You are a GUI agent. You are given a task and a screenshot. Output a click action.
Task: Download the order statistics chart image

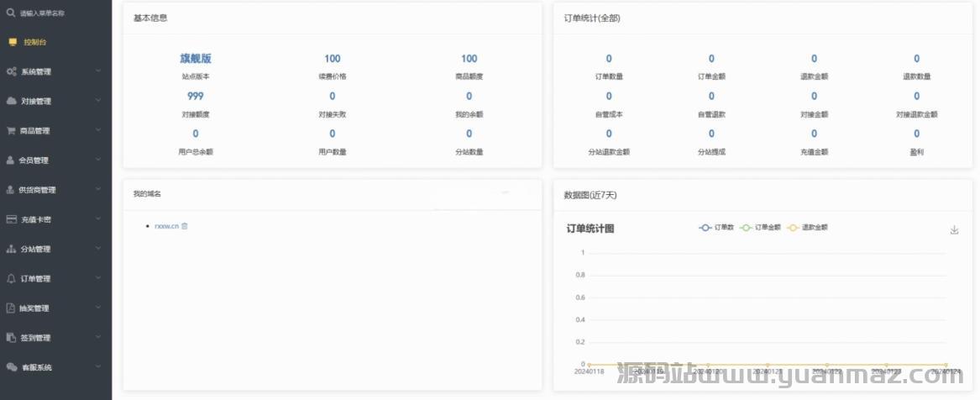(x=954, y=229)
